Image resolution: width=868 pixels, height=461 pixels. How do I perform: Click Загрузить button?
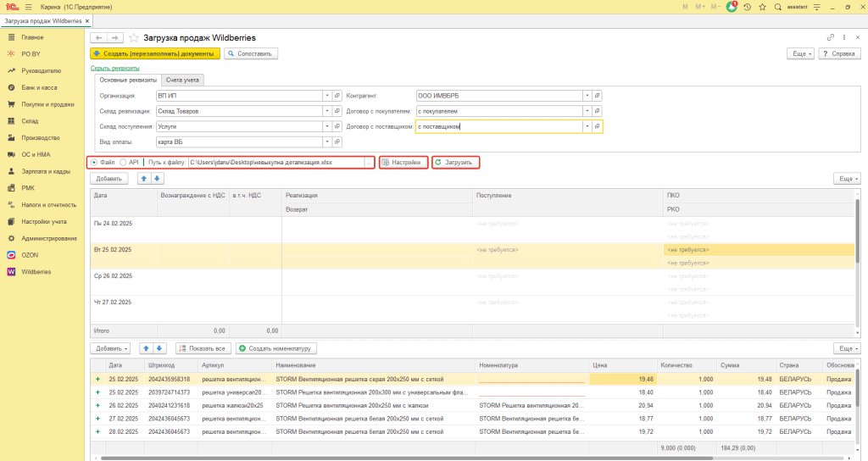(x=455, y=162)
